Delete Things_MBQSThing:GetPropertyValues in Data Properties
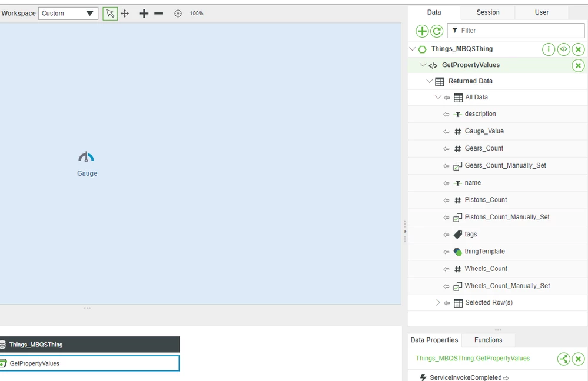The height and width of the screenshot is (381, 588). tap(578, 359)
